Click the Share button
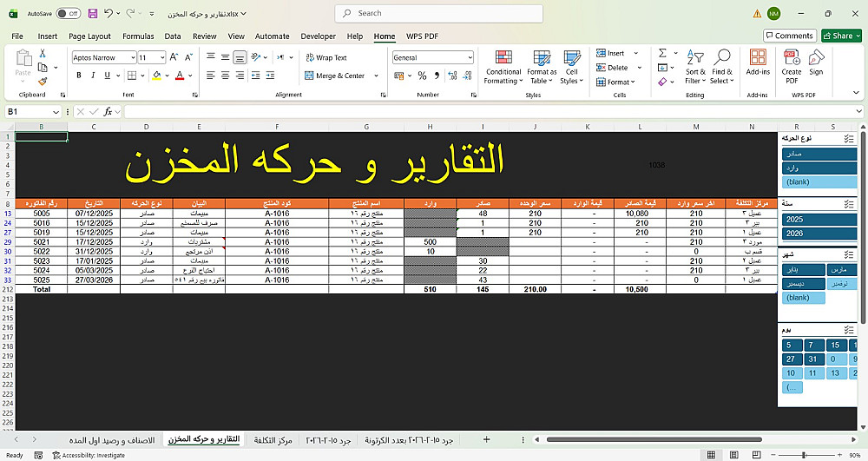This screenshot has height=461, width=868. pos(841,36)
